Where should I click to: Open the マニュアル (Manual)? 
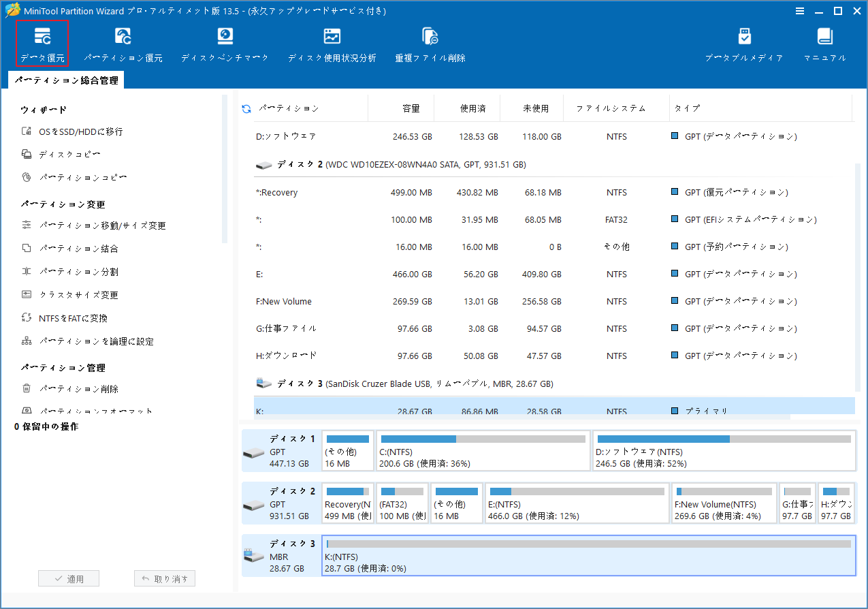click(x=824, y=43)
